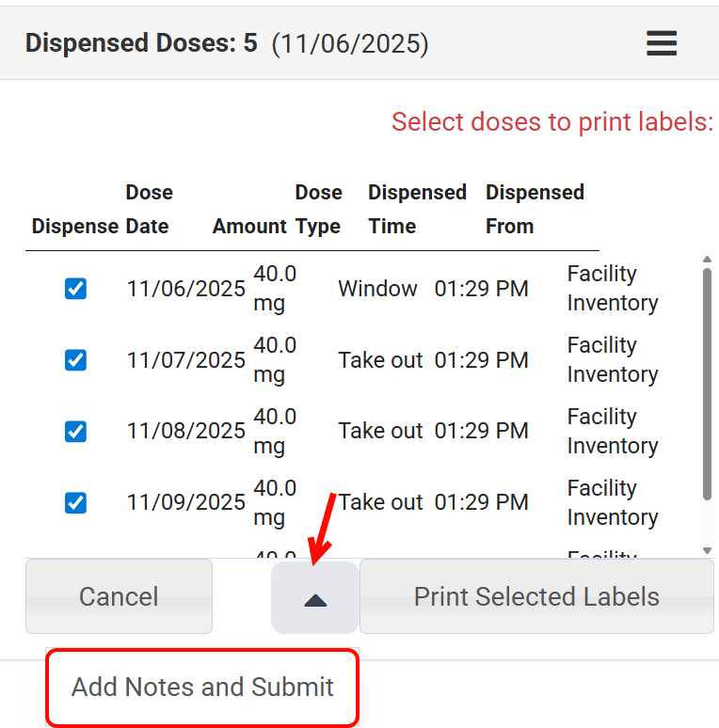
Task: Select the Dispensed From column header
Action: point(535,209)
